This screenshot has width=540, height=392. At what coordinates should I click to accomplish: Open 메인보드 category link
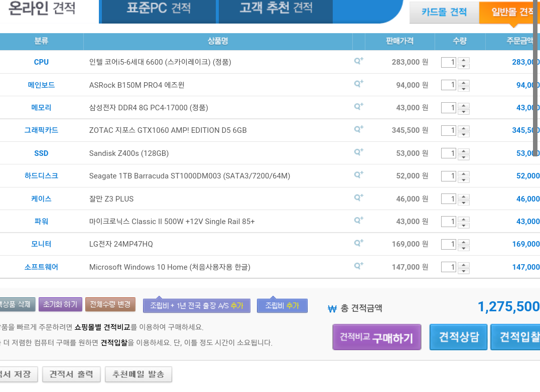pos(41,85)
